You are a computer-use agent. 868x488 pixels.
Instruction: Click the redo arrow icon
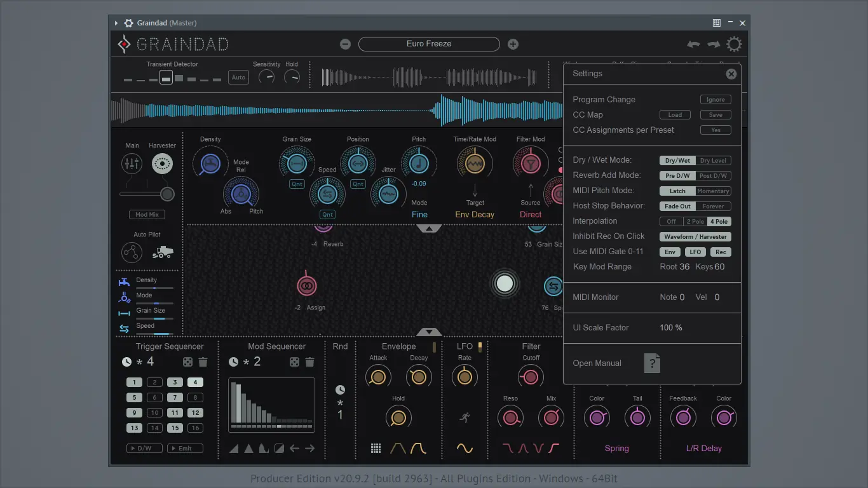tap(714, 44)
